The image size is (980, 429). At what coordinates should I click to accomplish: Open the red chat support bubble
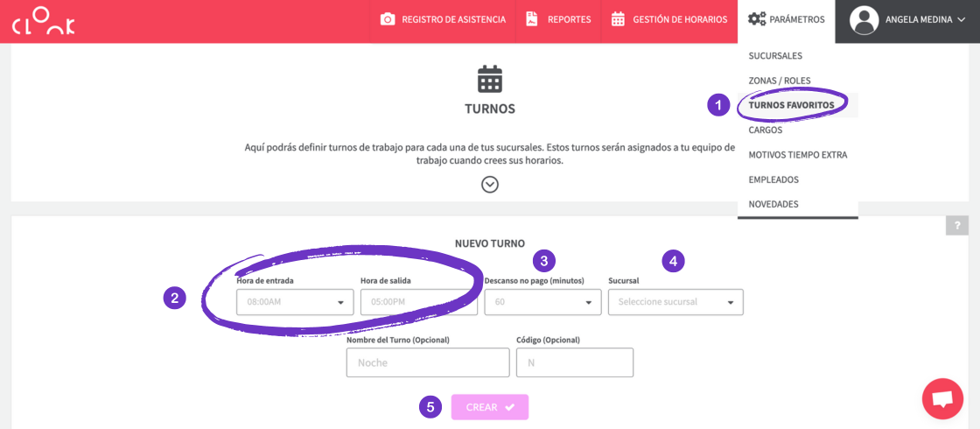pyautogui.click(x=942, y=399)
